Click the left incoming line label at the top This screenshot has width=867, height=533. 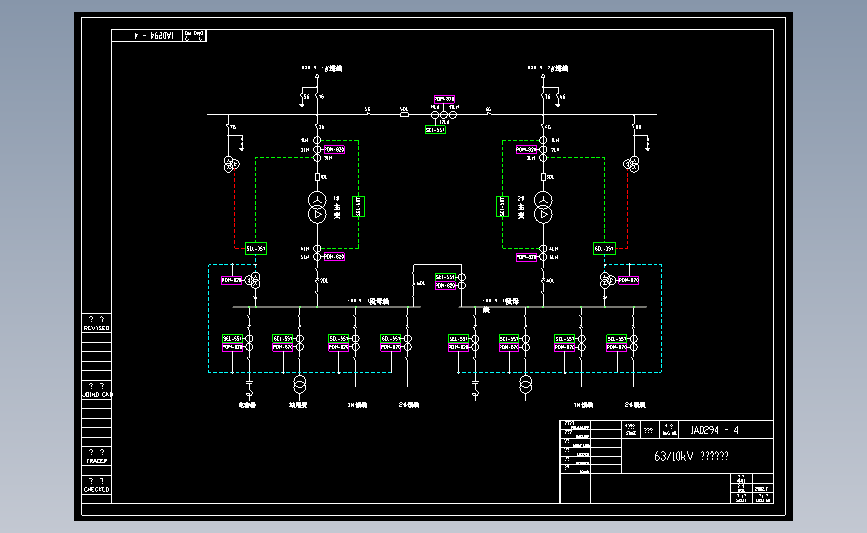point(322,69)
